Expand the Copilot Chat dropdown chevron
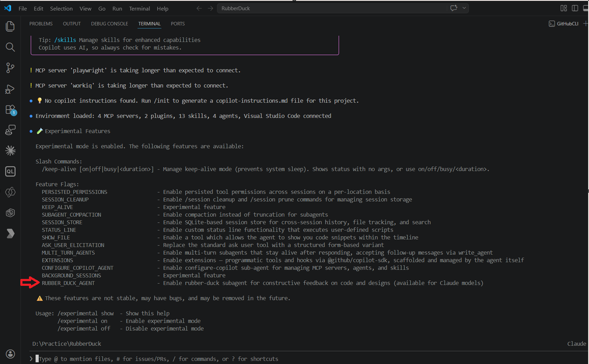Screen dimensions: 589x364 tap(465, 8)
